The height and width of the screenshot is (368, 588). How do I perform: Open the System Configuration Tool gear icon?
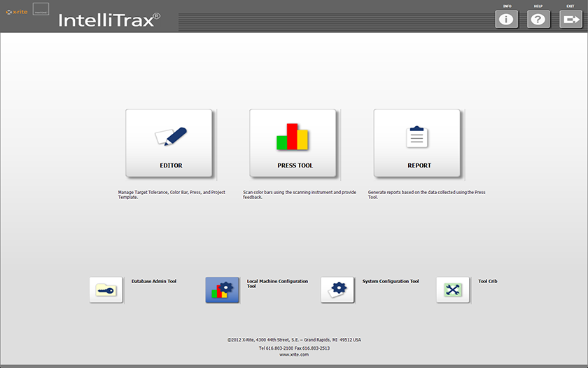click(x=337, y=290)
